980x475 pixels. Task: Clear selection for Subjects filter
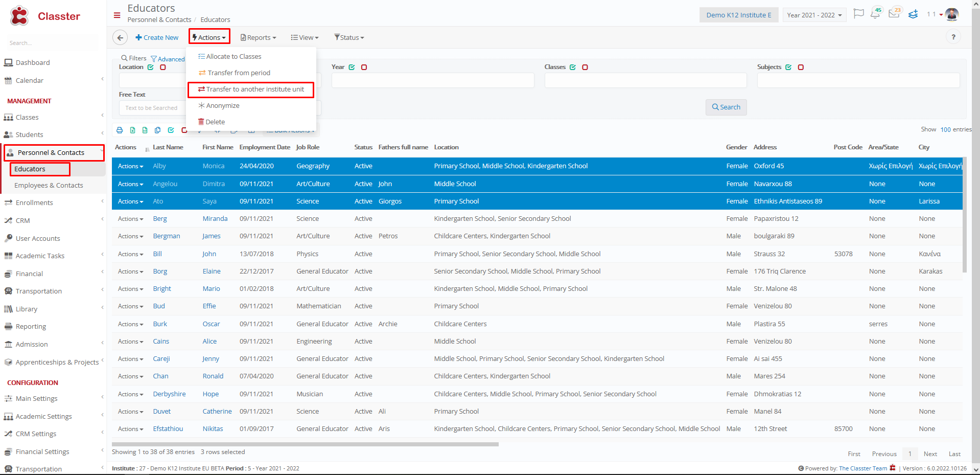(x=801, y=67)
